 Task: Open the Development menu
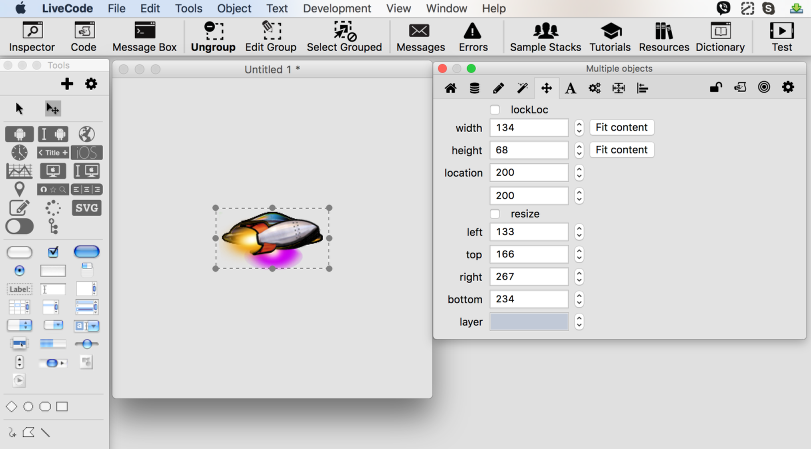337,8
